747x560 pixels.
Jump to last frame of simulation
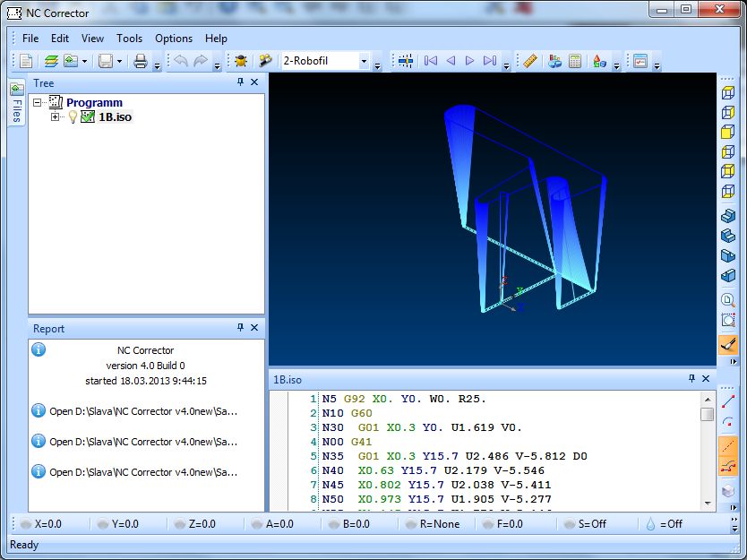pyautogui.click(x=490, y=61)
